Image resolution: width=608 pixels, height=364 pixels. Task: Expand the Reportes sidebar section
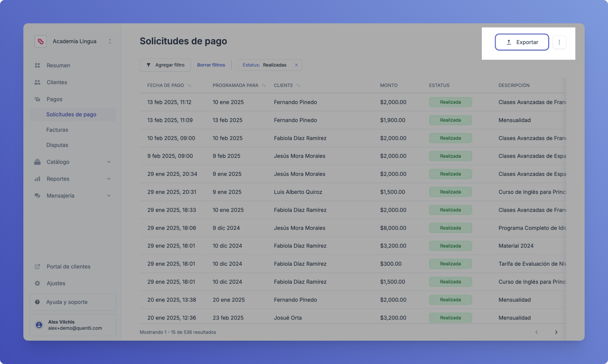(109, 179)
